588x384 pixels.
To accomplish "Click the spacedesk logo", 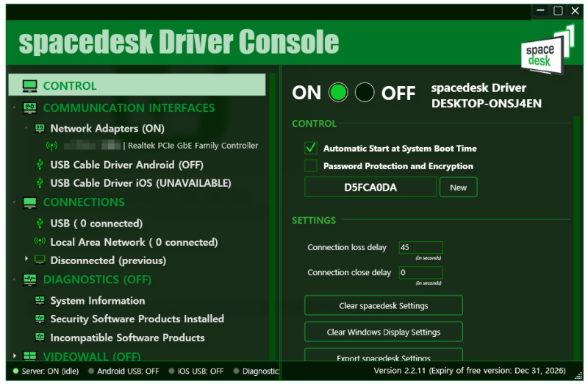I will coord(547,49).
